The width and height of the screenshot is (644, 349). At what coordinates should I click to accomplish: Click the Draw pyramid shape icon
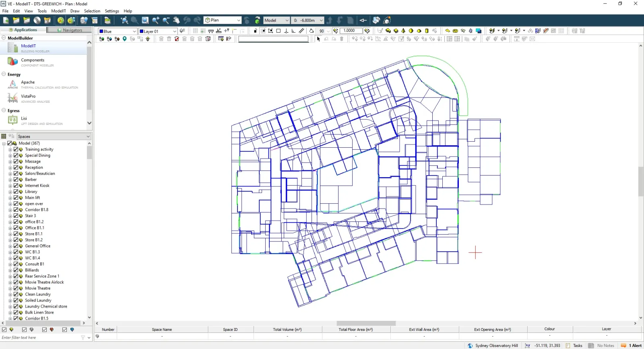403,31
